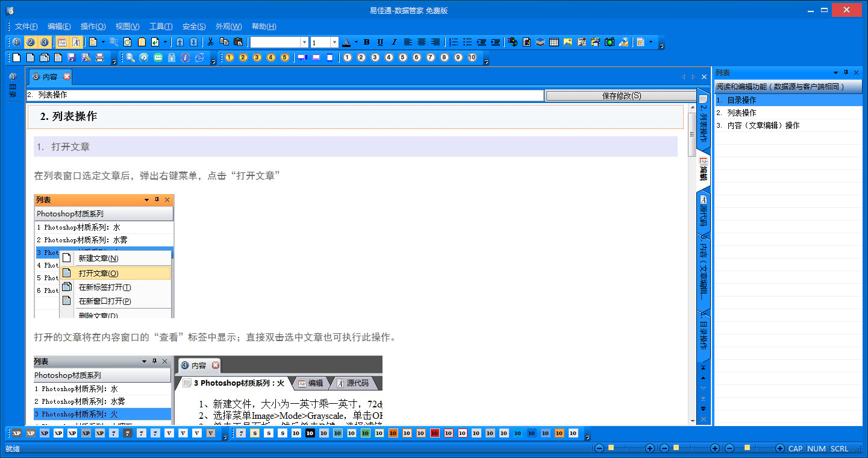The image size is (868, 458).
Task: Click the insert table grid icon
Action: (554, 42)
